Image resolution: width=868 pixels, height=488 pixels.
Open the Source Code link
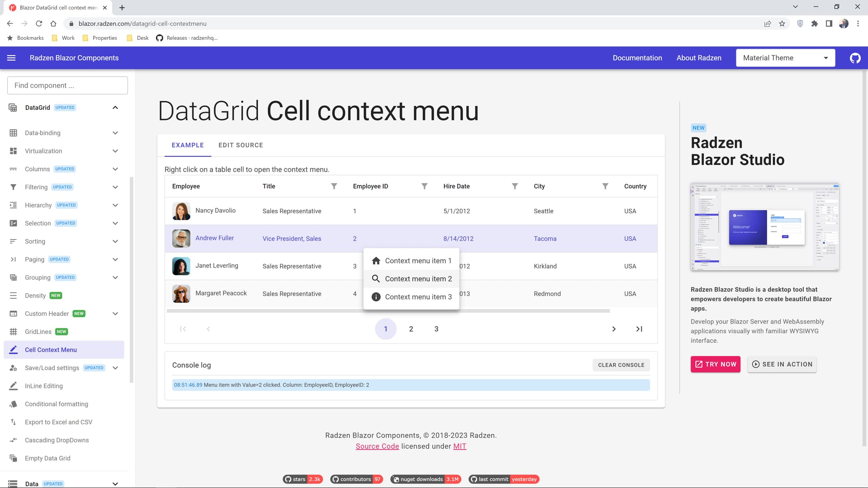pos(377,446)
